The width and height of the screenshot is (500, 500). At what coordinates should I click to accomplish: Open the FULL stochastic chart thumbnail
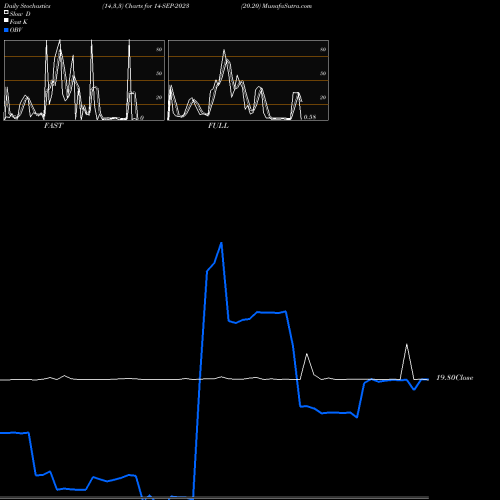[248, 80]
